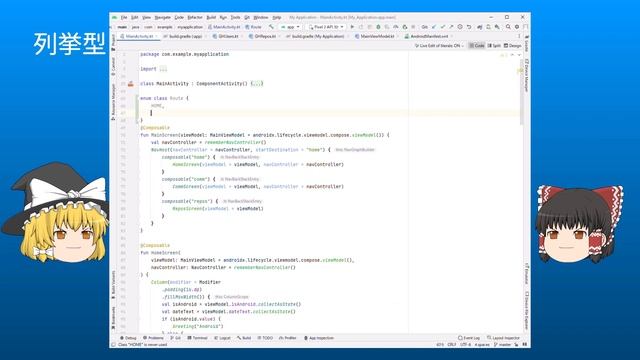Open the Logcat tool window
Viewport: 640px width, 360px height.
(x=222, y=338)
